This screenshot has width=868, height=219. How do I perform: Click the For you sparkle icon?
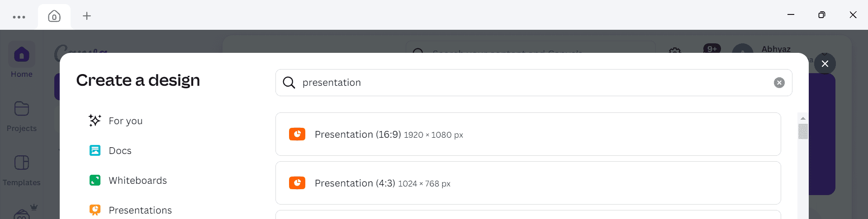click(95, 121)
